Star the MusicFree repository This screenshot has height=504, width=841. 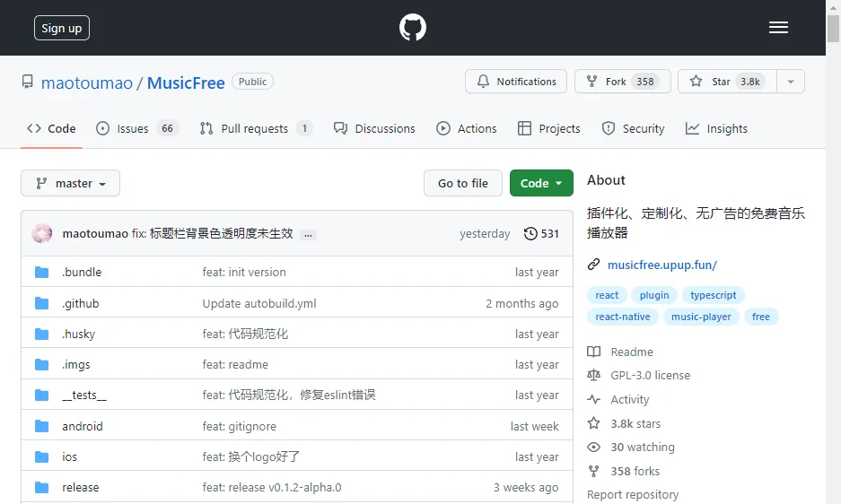tap(727, 82)
